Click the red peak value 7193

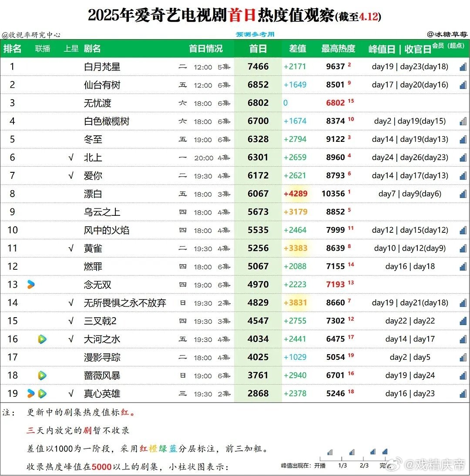[x=336, y=285]
